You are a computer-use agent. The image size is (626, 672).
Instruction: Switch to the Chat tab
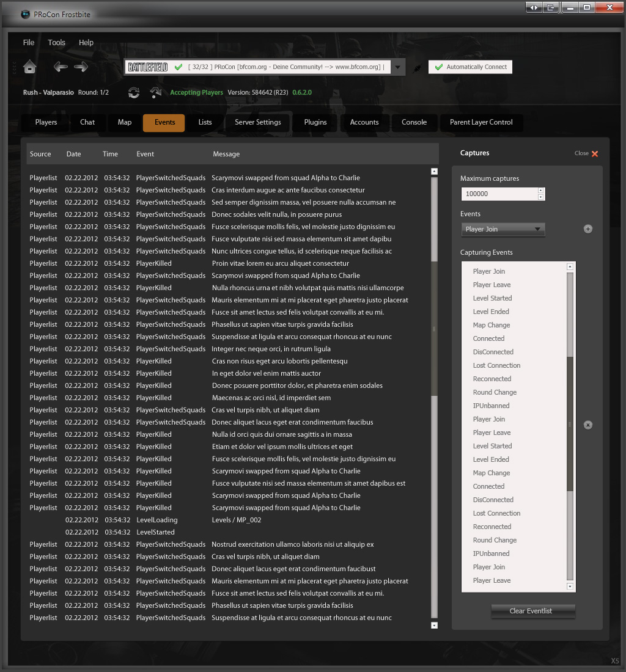tap(87, 123)
